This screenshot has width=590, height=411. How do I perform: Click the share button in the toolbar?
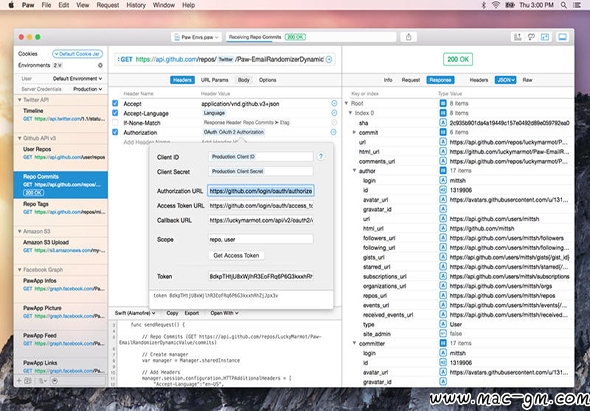click(x=409, y=37)
